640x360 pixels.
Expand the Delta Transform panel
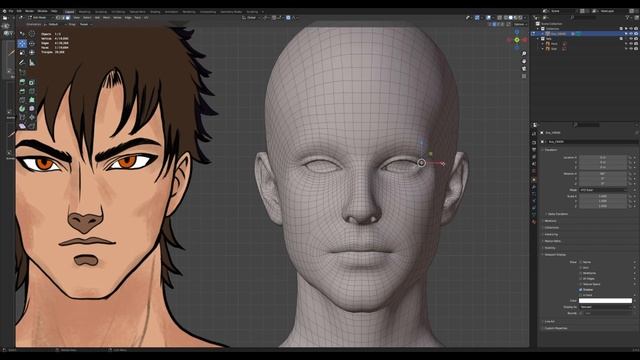click(558, 214)
